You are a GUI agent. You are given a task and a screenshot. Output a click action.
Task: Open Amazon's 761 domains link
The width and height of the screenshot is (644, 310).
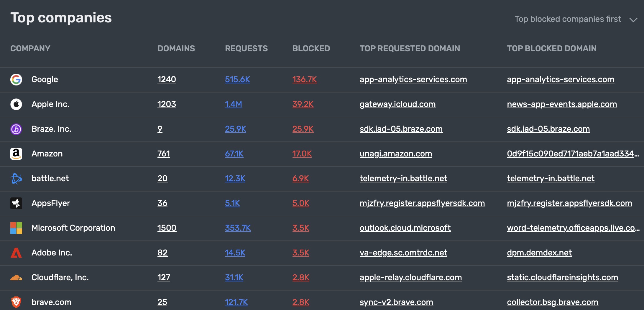pos(164,154)
